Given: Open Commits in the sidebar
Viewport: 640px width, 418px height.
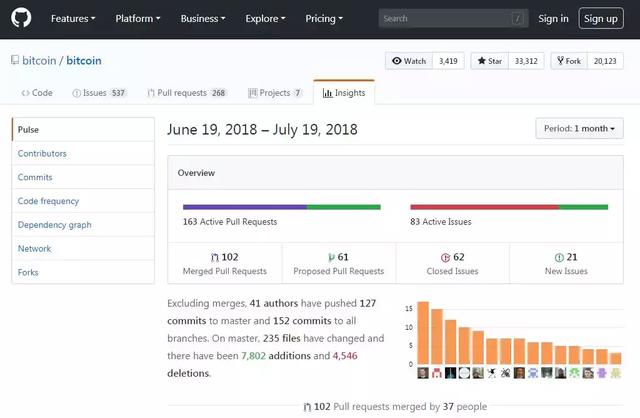Looking at the screenshot, I should coord(83,177).
